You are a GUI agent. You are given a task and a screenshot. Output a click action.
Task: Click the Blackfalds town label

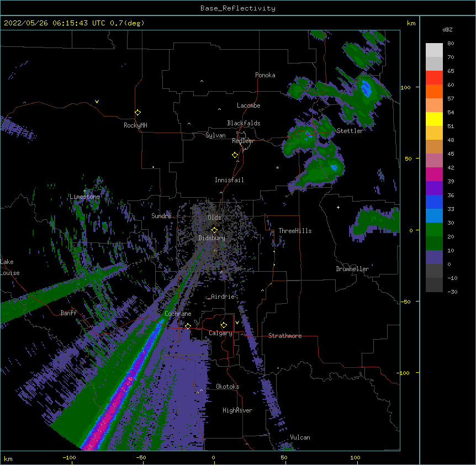(244, 123)
